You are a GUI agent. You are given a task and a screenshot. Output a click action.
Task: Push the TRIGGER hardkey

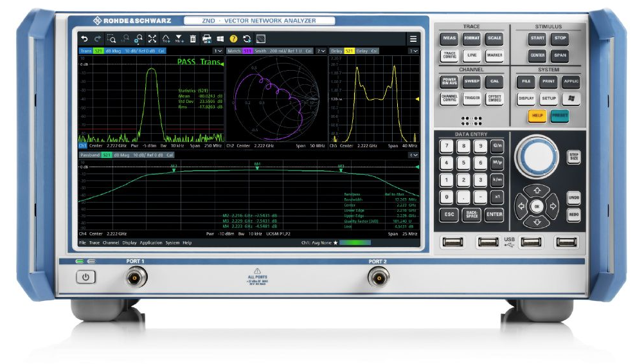click(x=472, y=98)
